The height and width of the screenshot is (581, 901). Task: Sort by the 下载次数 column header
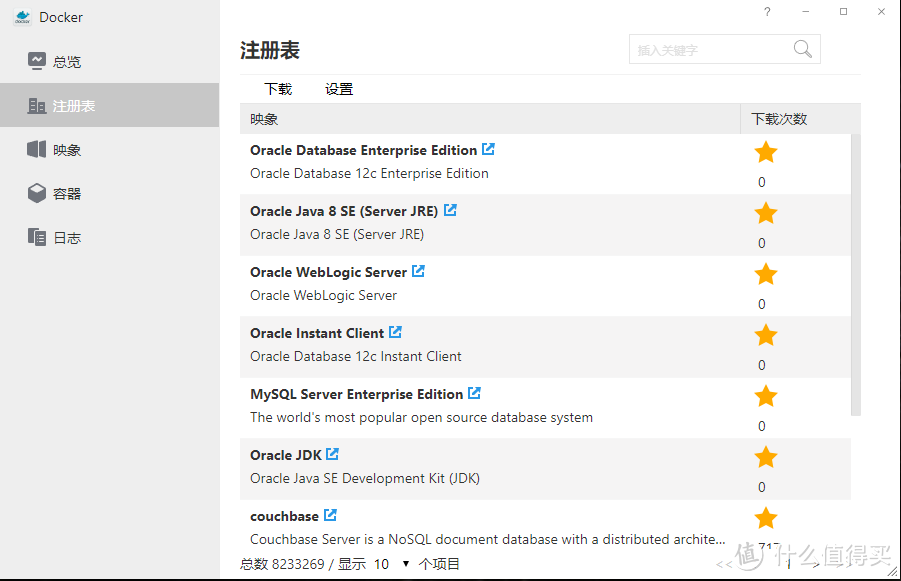800,119
